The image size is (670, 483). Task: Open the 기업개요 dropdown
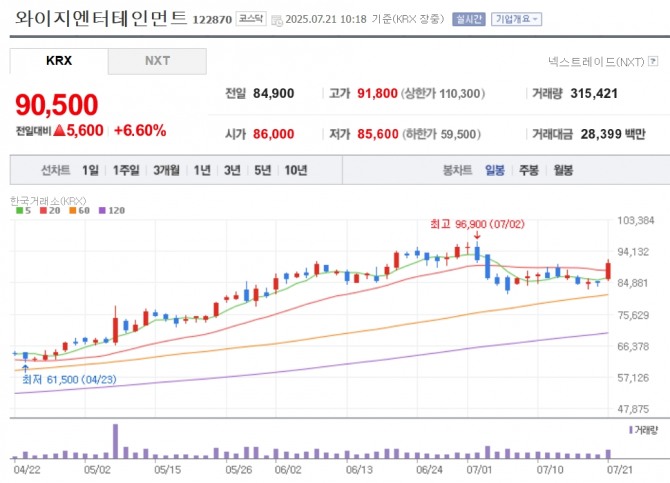coord(517,19)
